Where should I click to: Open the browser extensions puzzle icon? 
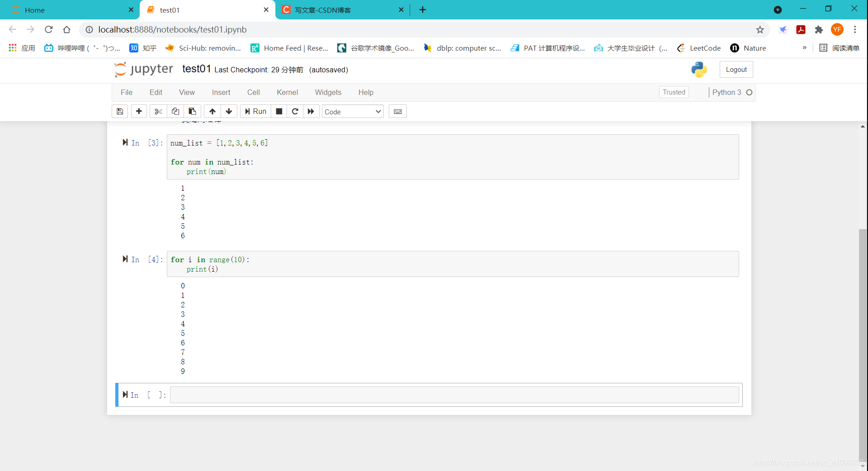coord(819,29)
